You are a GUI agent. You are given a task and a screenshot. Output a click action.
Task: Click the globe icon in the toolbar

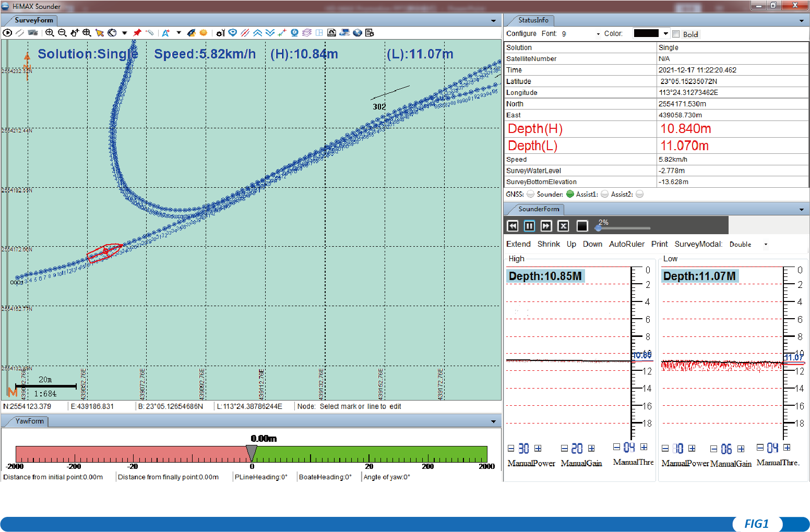(x=358, y=32)
